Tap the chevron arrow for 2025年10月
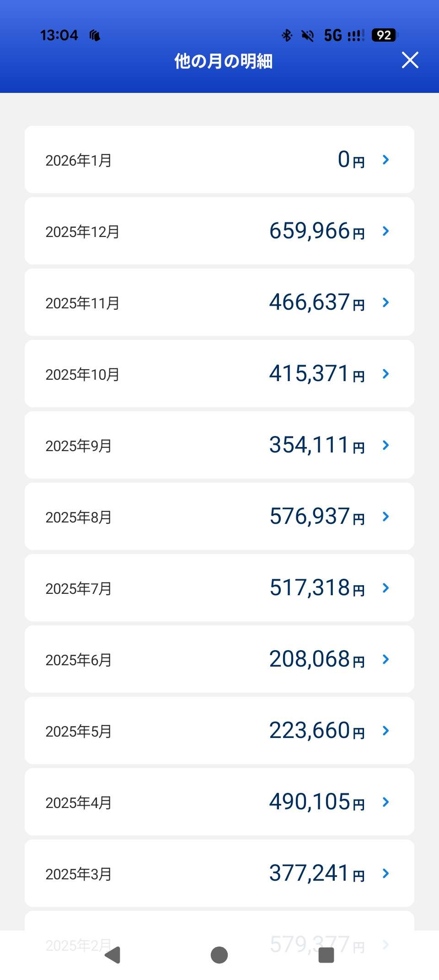Image resolution: width=439 pixels, height=980 pixels. click(x=385, y=374)
